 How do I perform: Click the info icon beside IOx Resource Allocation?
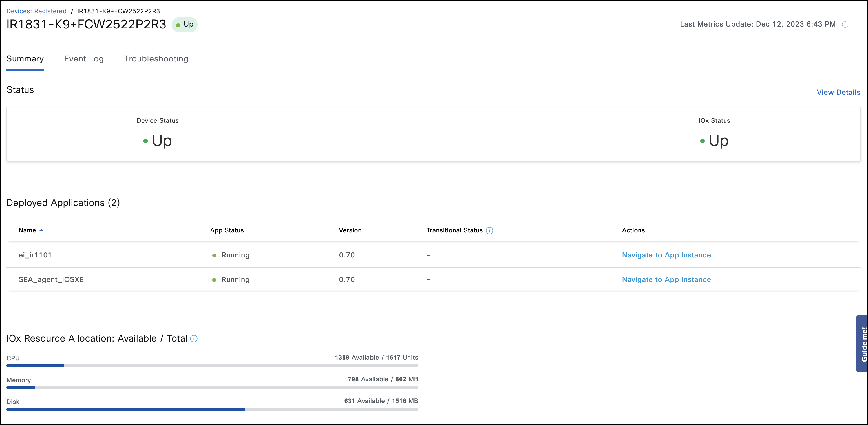click(194, 339)
